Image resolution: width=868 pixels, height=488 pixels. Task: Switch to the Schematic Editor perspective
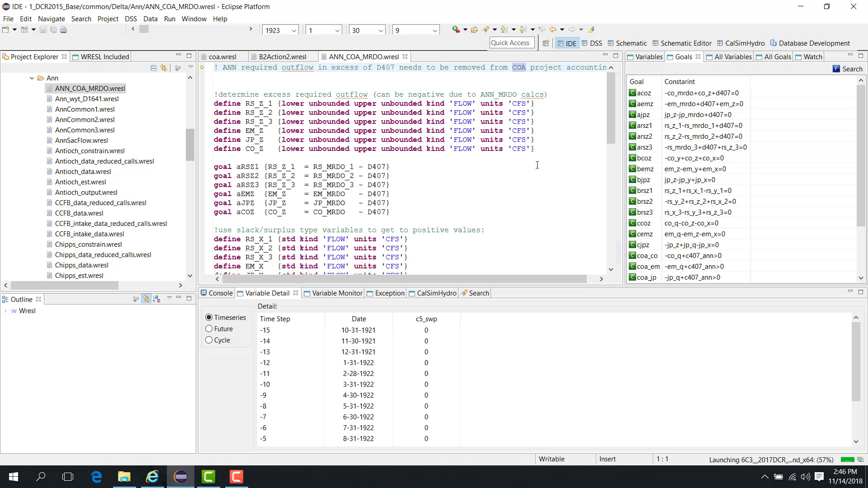682,43
